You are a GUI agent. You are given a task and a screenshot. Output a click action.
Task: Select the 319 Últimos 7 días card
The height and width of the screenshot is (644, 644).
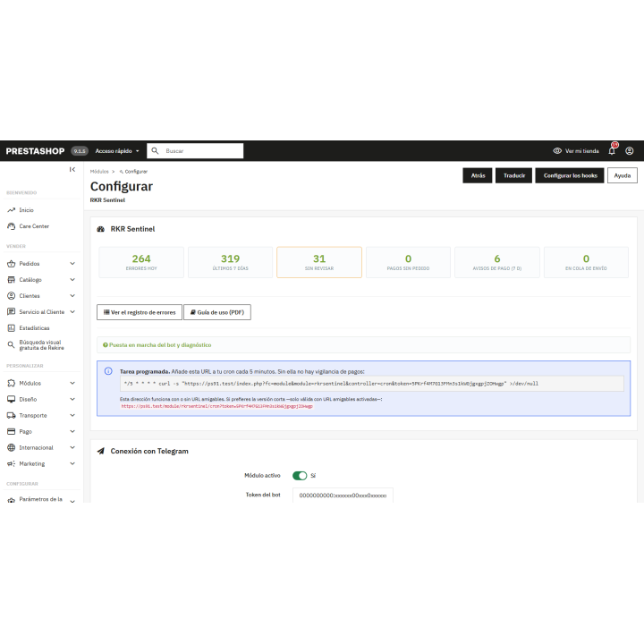[x=231, y=262]
